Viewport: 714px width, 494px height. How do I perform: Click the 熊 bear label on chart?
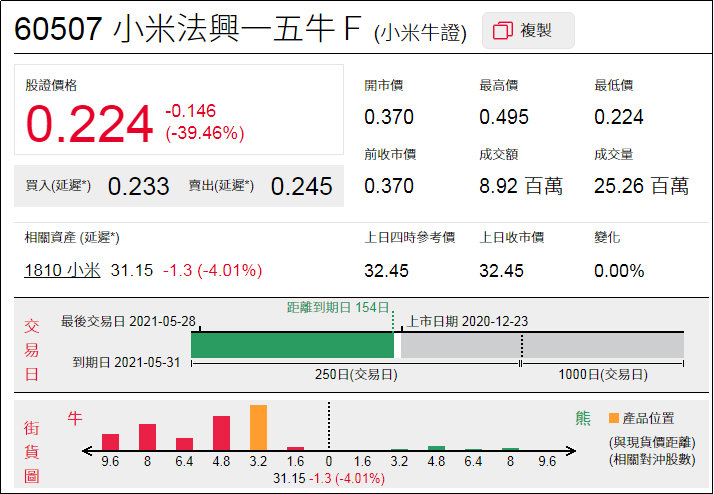click(583, 418)
